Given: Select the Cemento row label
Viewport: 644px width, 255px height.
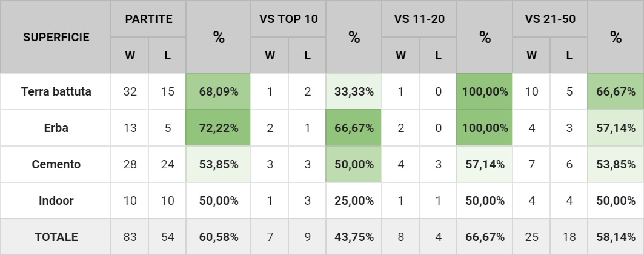Looking at the screenshot, I should 56,165.
